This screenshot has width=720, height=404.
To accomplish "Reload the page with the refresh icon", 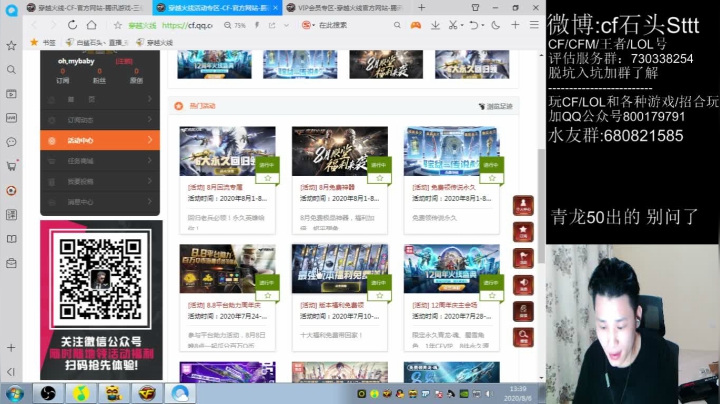I will 72,25.
